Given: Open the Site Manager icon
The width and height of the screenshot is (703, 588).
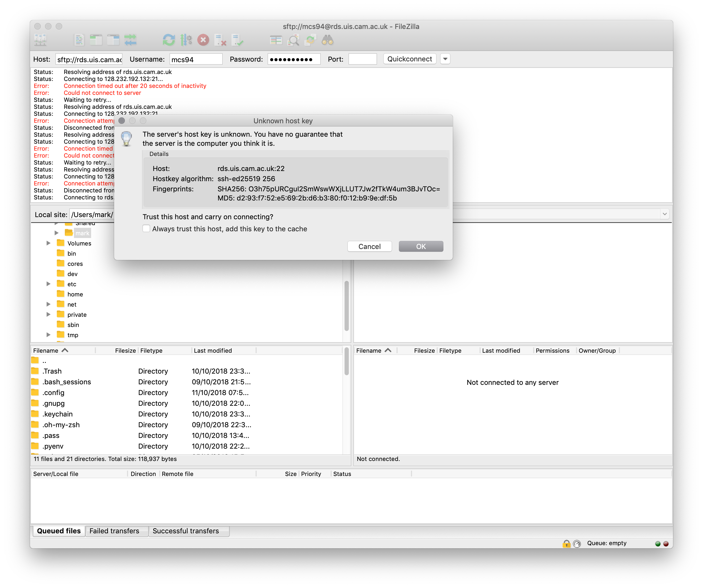Looking at the screenshot, I should [x=40, y=40].
